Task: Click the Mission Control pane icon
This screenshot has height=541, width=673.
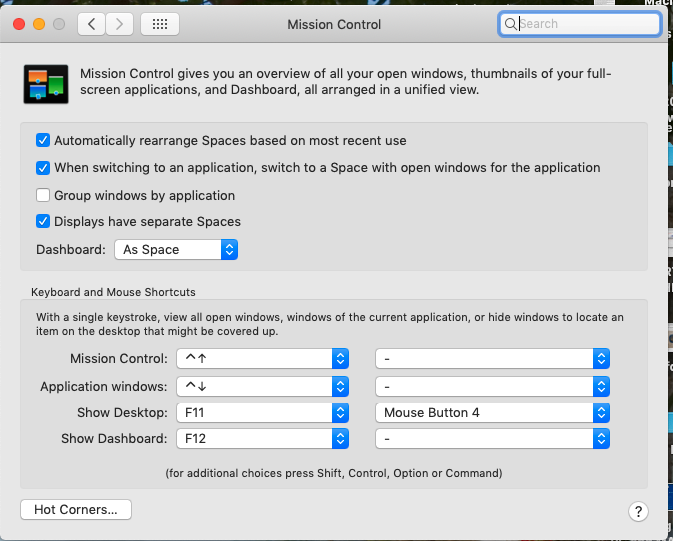Action: [x=46, y=84]
